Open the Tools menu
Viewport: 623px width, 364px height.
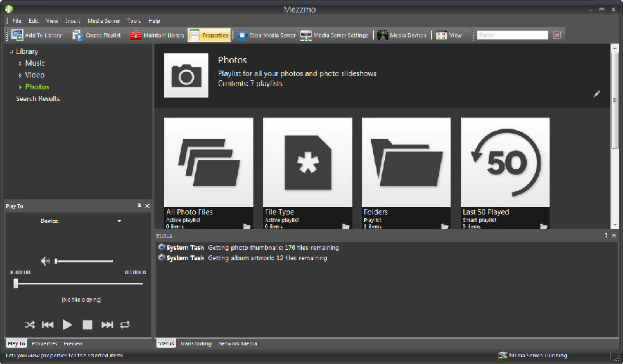pos(134,21)
